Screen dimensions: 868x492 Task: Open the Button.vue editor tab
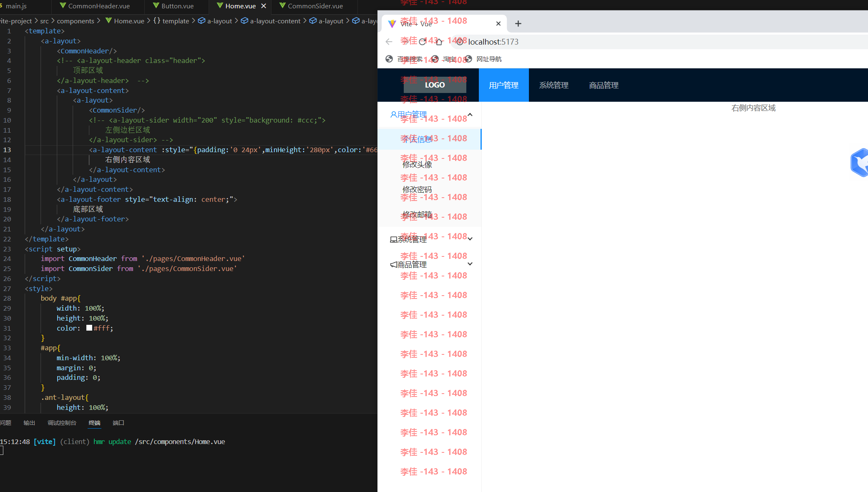click(x=177, y=6)
